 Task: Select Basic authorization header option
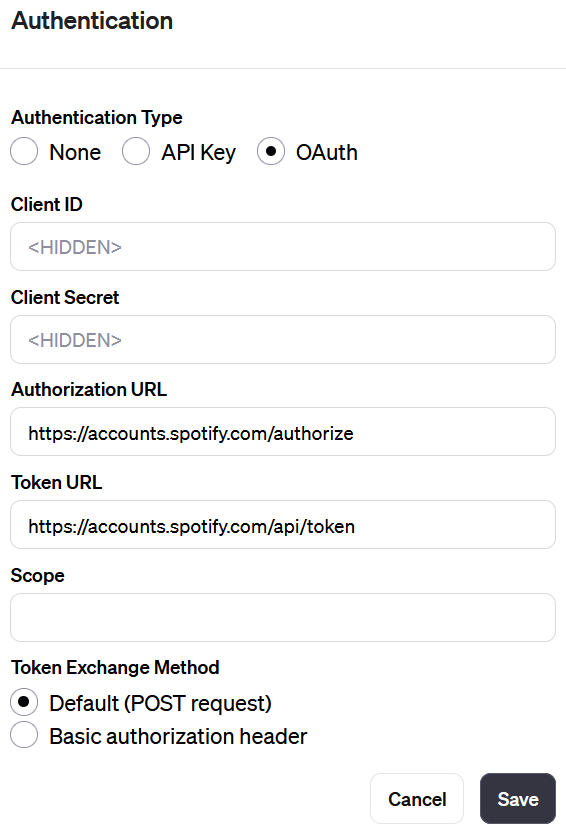coord(24,735)
